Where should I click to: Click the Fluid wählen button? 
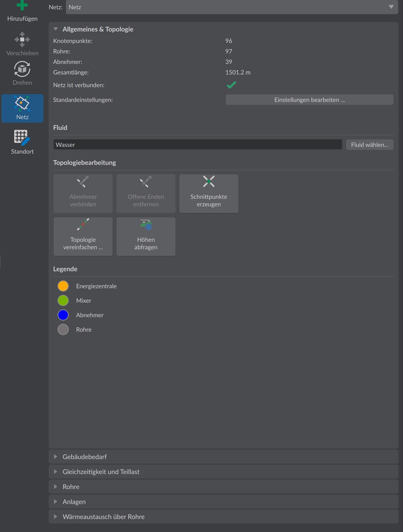coord(370,145)
